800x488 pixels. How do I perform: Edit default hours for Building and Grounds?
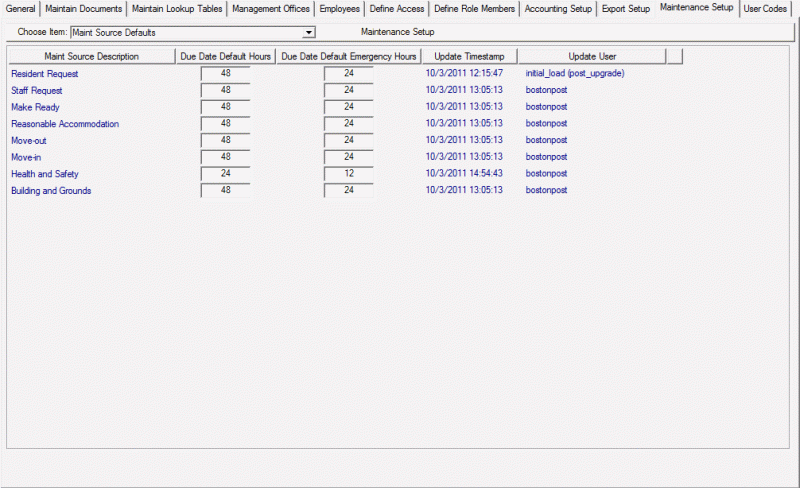(x=226, y=190)
